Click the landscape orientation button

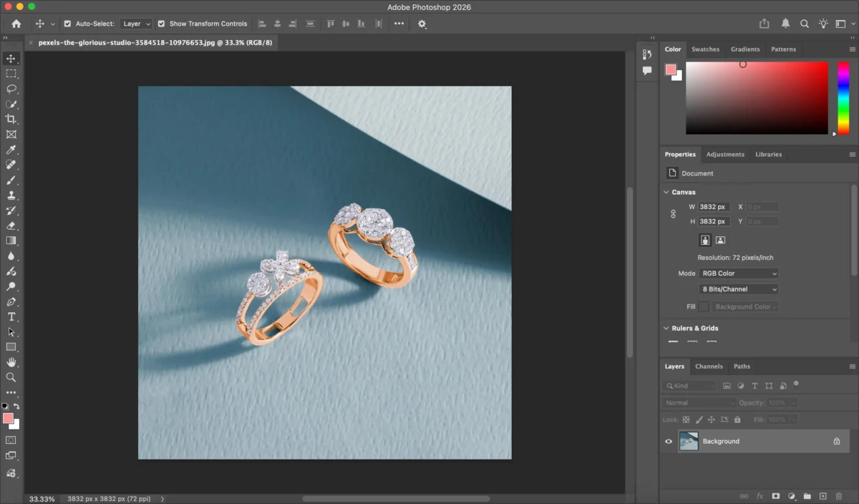click(720, 240)
